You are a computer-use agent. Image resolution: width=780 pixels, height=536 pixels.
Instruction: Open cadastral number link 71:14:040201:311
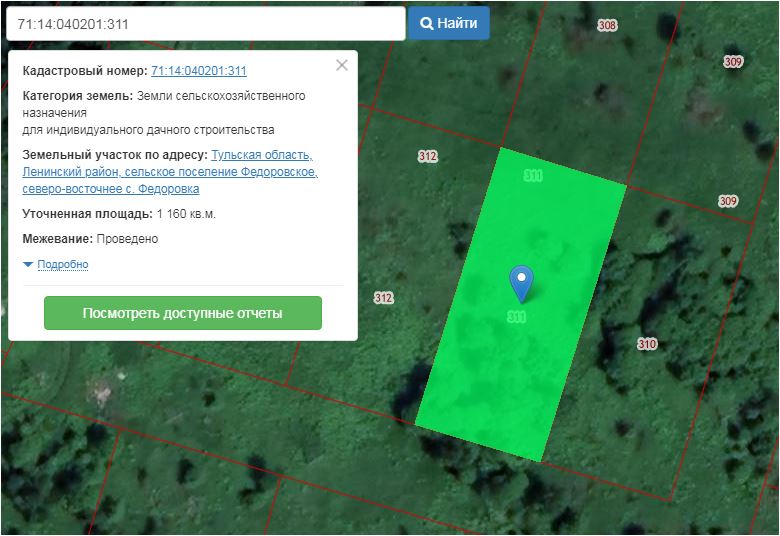tap(198, 71)
